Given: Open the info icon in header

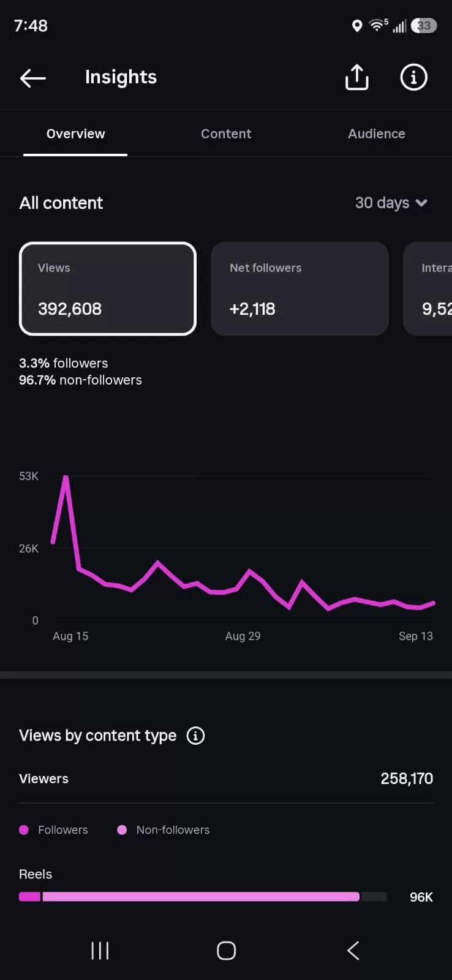Looking at the screenshot, I should tap(413, 77).
